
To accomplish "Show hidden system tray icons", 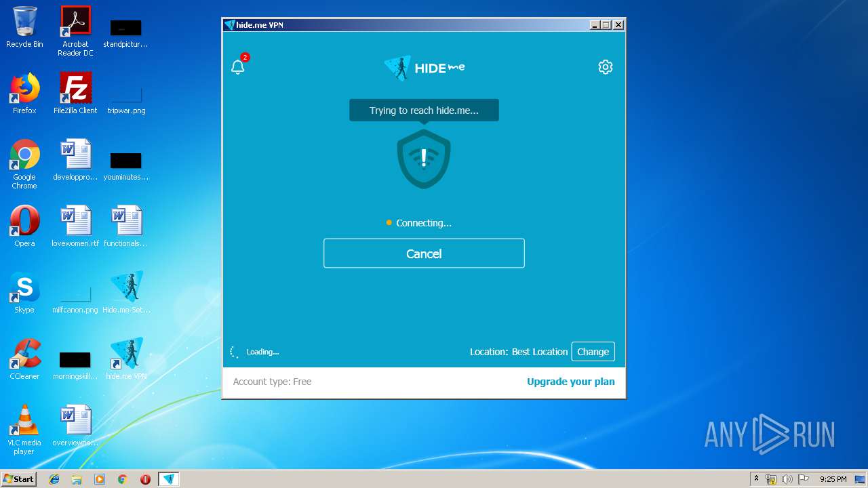I will (756, 479).
